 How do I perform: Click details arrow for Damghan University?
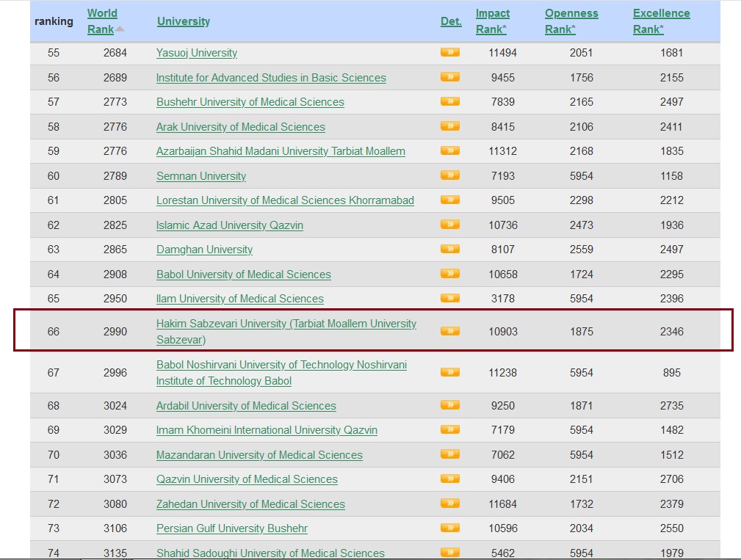tap(450, 249)
